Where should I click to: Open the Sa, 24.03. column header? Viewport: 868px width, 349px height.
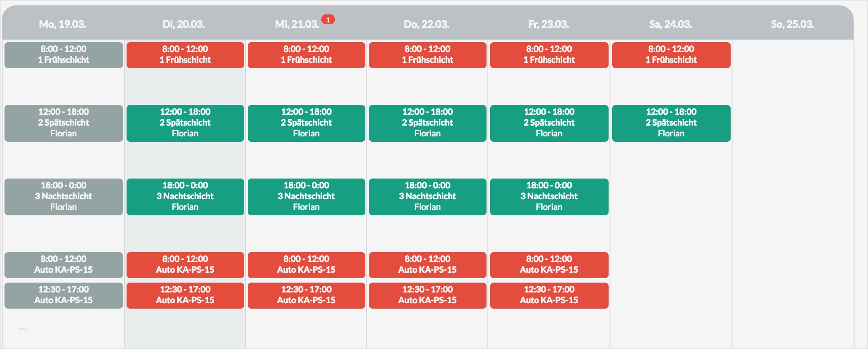[x=671, y=24]
